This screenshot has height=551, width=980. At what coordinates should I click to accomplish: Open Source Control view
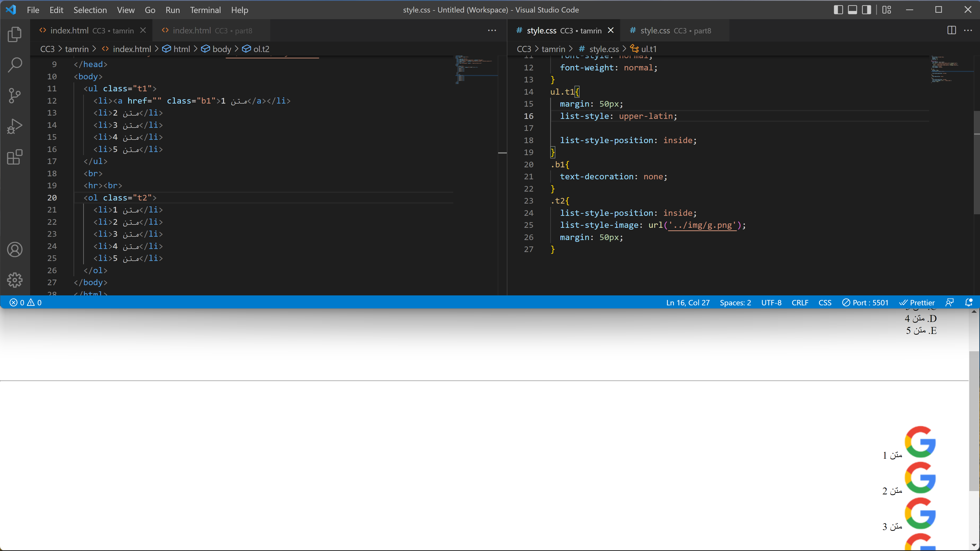[15, 95]
